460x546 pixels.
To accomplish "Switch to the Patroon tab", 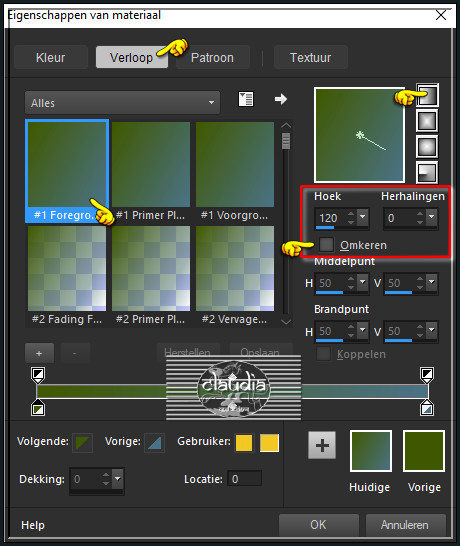I will (x=212, y=57).
